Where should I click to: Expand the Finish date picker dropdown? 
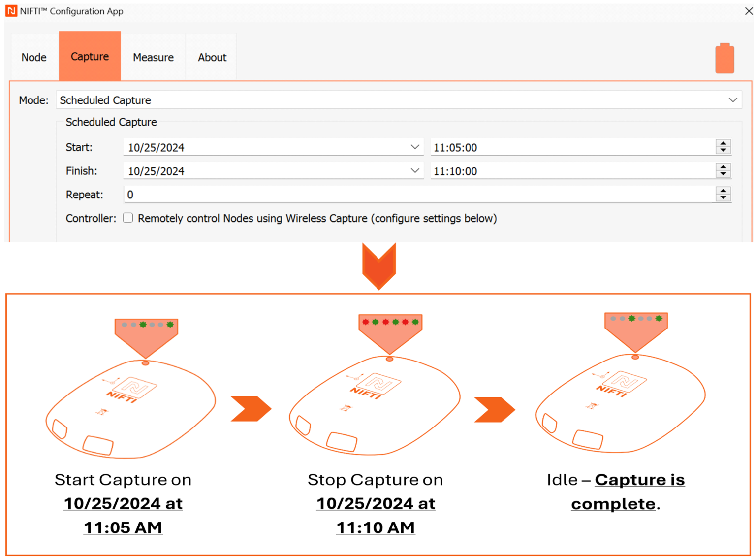point(415,170)
